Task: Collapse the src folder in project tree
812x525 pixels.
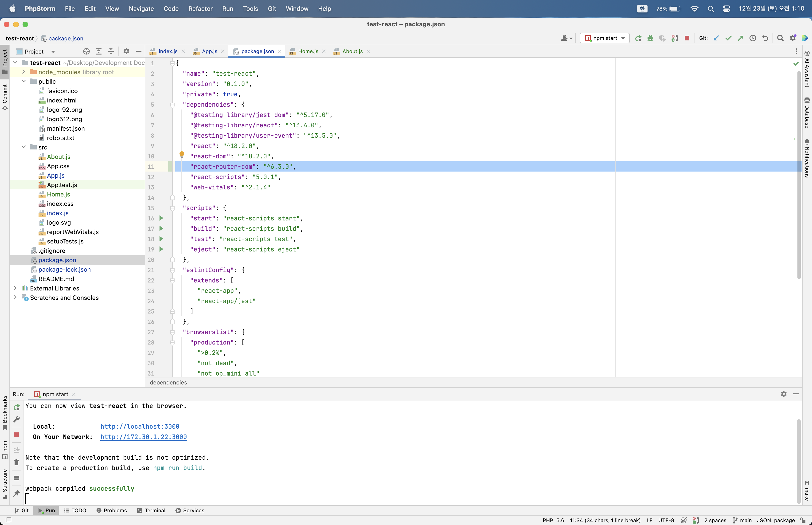Action: coord(23,147)
